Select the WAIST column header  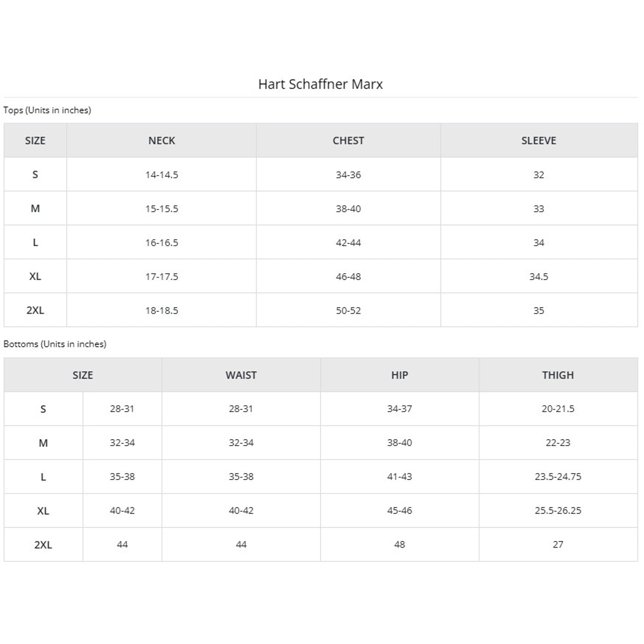pos(241,375)
